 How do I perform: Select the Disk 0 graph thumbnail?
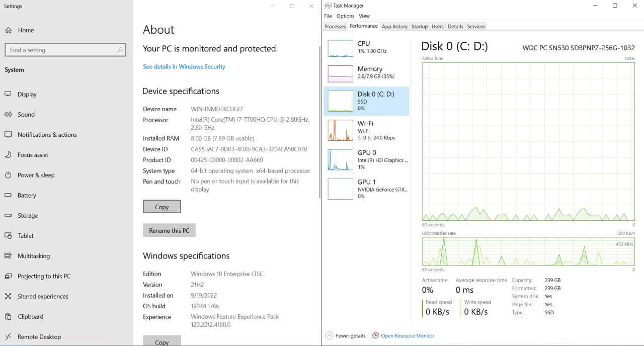(x=341, y=101)
